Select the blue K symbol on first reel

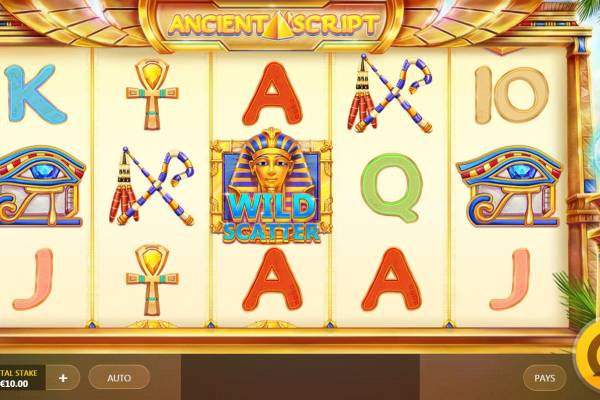click(x=35, y=93)
